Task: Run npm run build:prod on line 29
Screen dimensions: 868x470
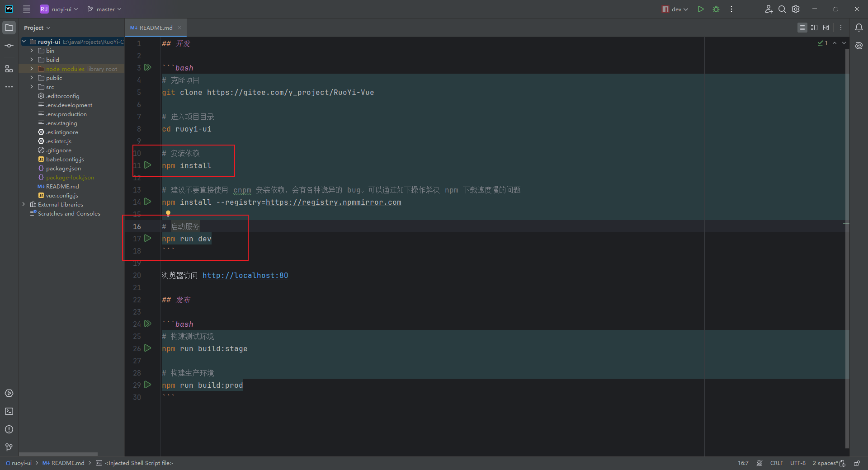Action: pyautogui.click(x=148, y=385)
